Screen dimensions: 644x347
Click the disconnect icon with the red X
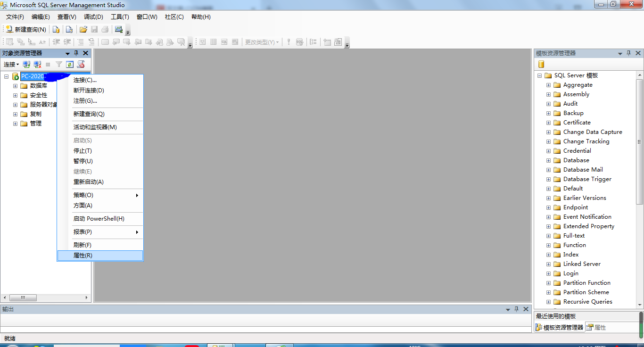coord(38,64)
